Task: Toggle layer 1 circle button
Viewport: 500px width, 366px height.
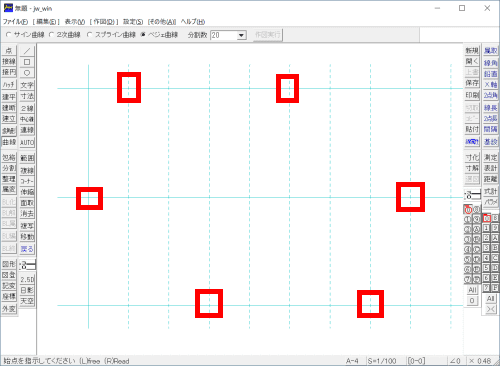Action: [468, 220]
